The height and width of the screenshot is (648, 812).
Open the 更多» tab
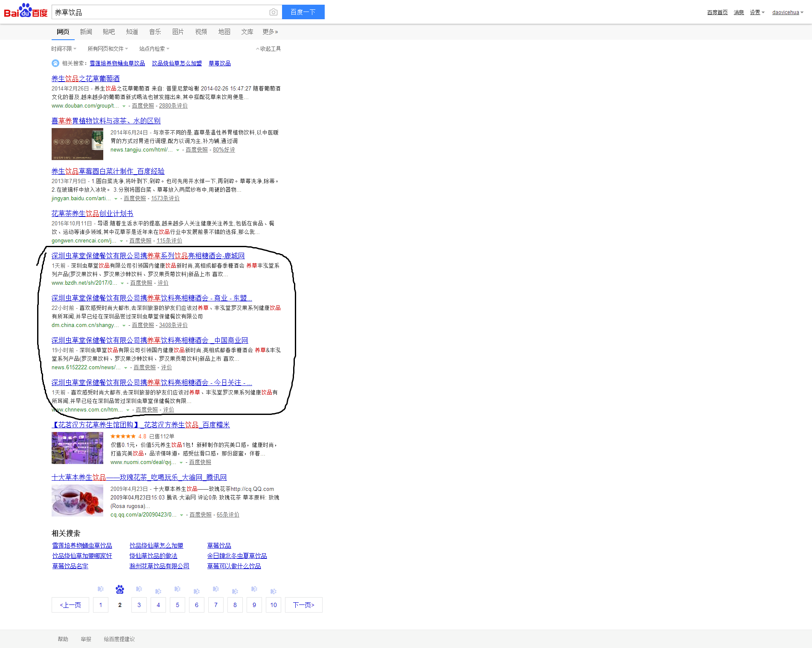pyautogui.click(x=270, y=32)
